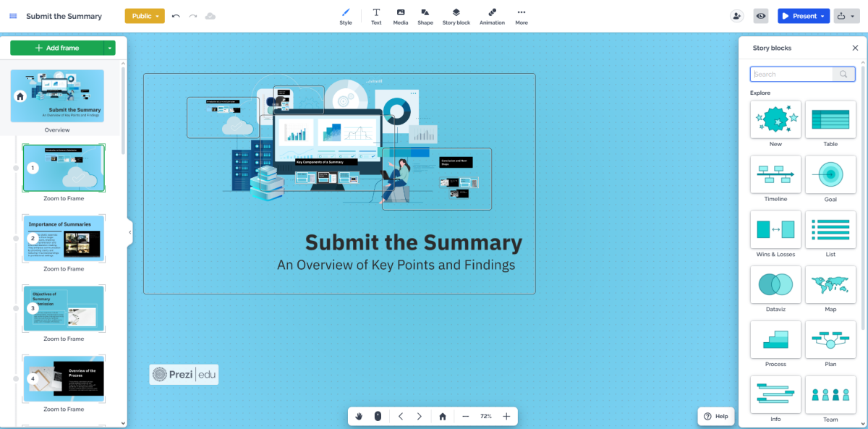Image resolution: width=868 pixels, height=429 pixels.
Task: Click the undo arrow icon
Action: [176, 16]
